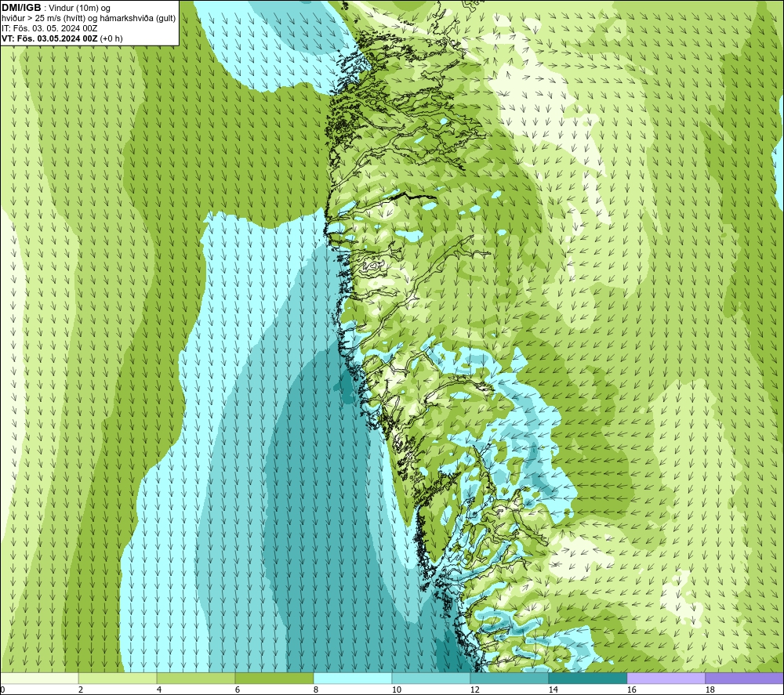Click the legend scale label '12'
Image resolution: width=784 pixels, height=695 pixels.
474,690
